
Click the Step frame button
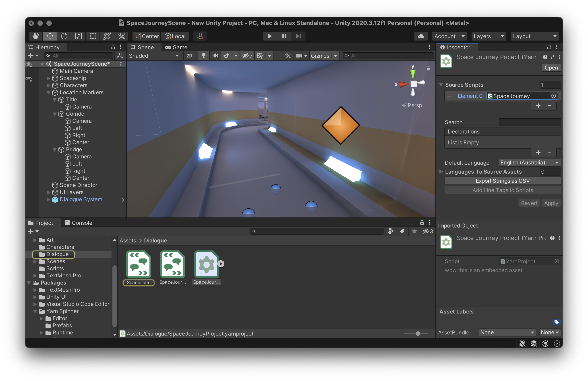(x=298, y=36)
